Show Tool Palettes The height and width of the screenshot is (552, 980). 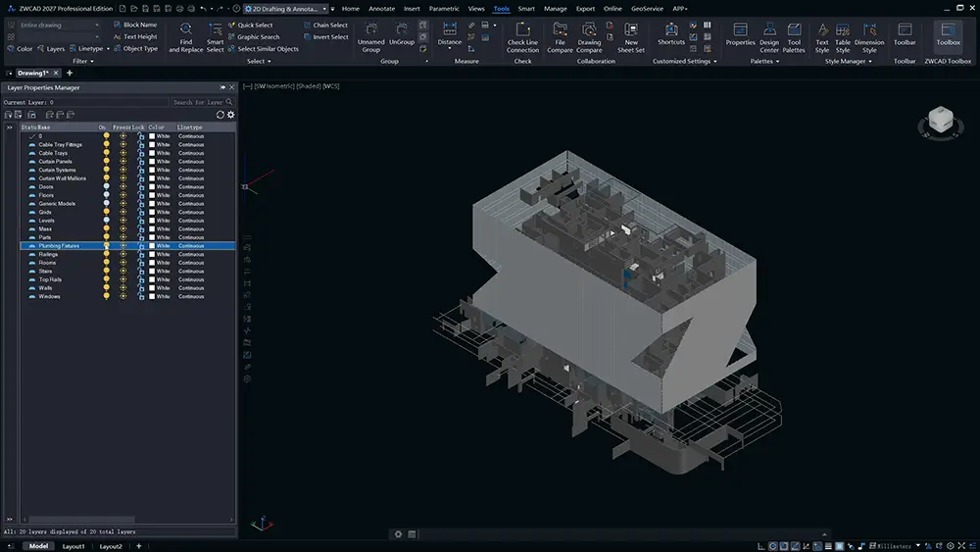coord(794,37)
